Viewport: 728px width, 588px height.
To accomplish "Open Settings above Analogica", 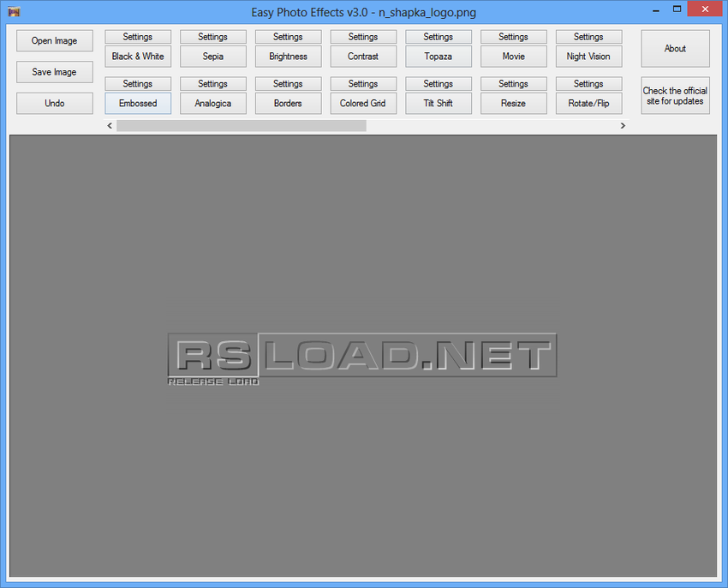I will [x=213, y=84].
